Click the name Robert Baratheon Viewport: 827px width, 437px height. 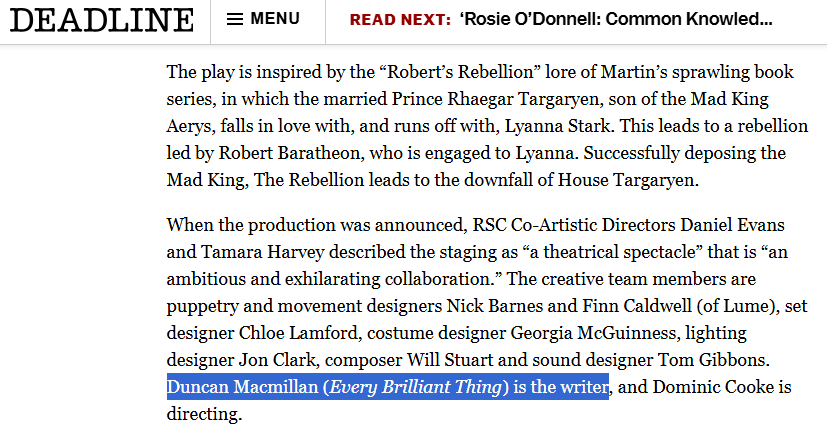point(290,153)
